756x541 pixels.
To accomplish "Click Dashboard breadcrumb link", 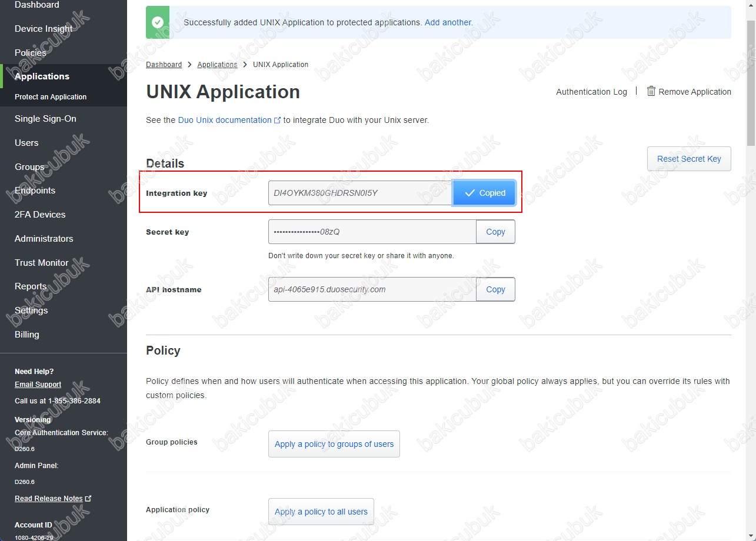I will pyautogui.click(x=164, y=65).
